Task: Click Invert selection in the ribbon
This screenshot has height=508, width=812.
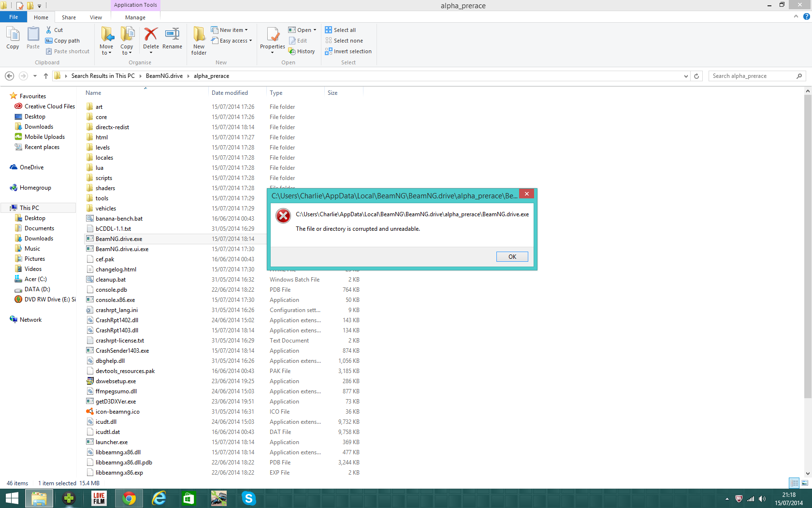Action: 348,51
